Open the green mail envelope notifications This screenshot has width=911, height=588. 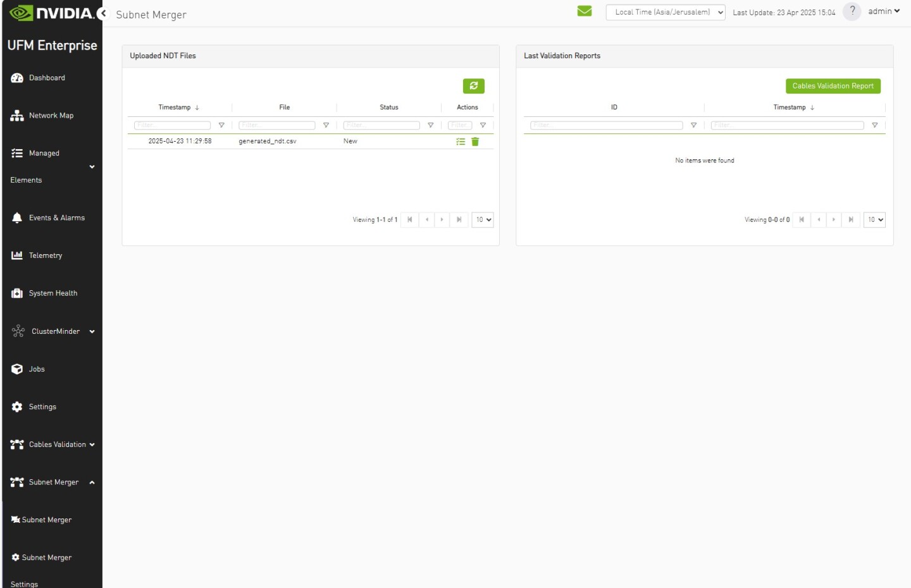585,11
